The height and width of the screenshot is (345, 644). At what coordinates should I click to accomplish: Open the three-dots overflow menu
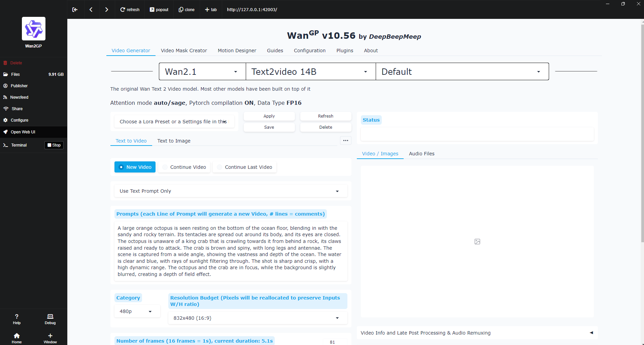pyautogui.click(x=346, y=140)
